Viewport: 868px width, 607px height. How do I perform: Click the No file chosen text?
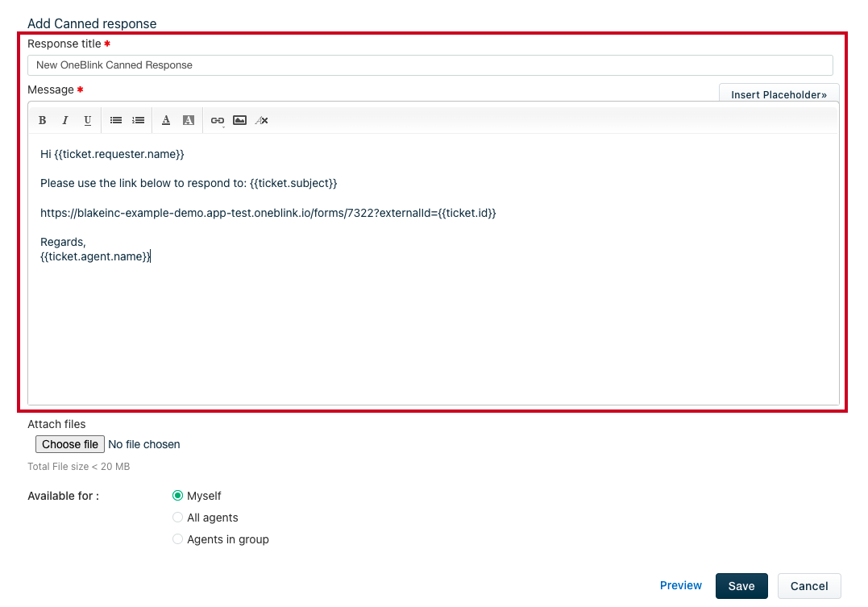(144, 444)
